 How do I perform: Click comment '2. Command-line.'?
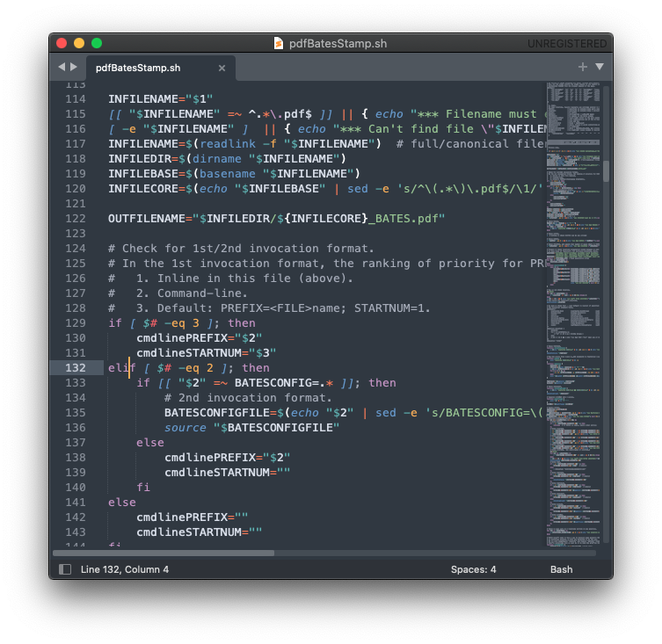click(x=192, y=293)
